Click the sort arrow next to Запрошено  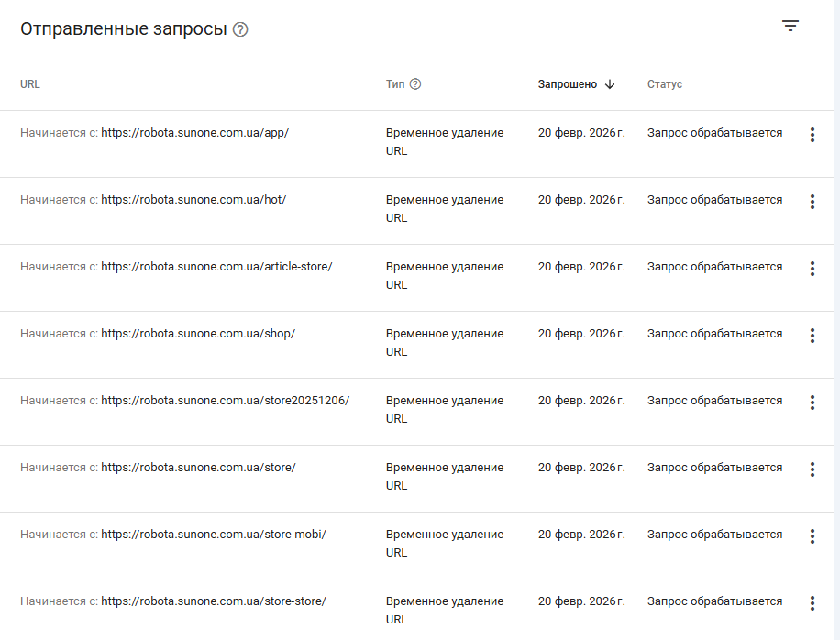tap(610, 84)
